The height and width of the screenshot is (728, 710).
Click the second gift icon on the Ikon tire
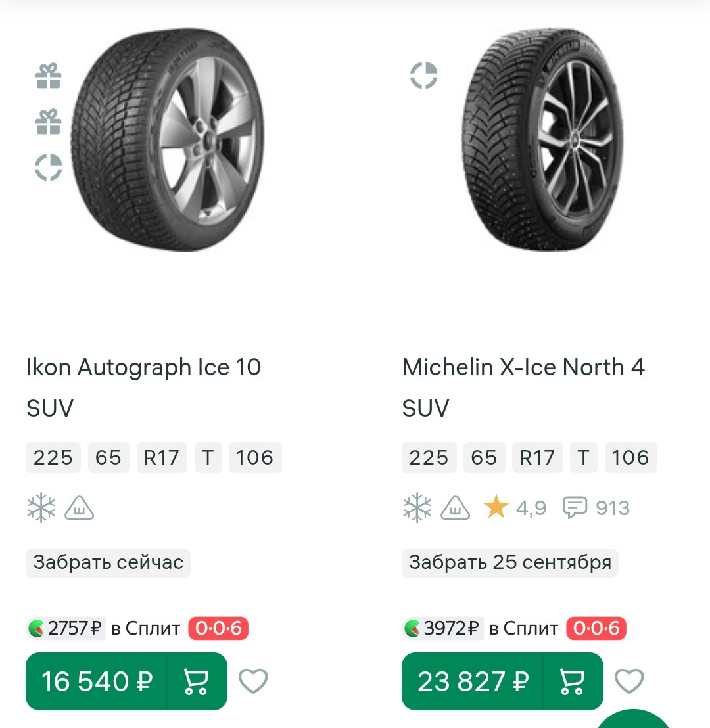click(48, 122)
